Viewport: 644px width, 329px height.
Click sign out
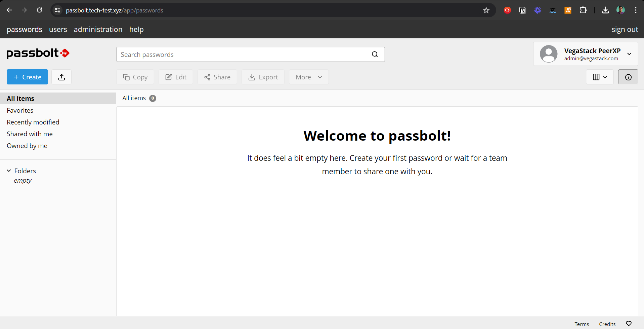click(x=625, y=29)
